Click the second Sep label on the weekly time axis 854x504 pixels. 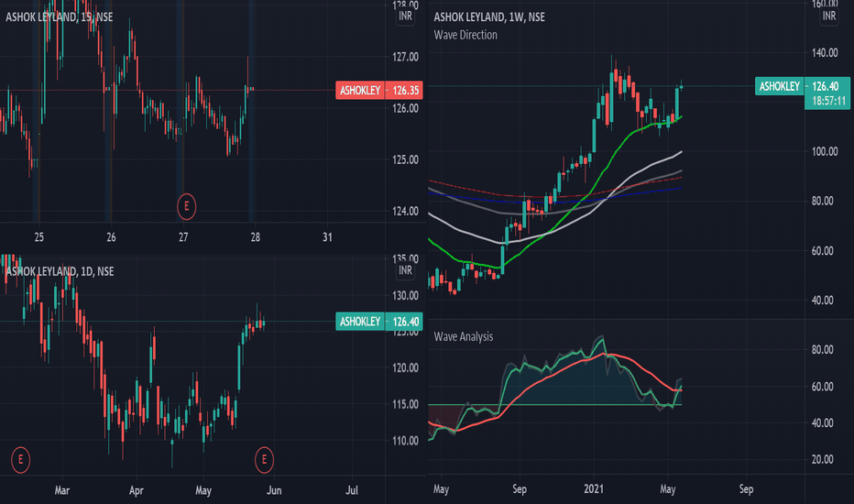(x=746, y=488)
